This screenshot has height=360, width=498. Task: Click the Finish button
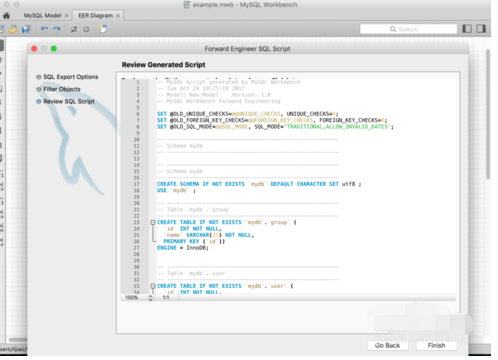click(x=436, y=346)
